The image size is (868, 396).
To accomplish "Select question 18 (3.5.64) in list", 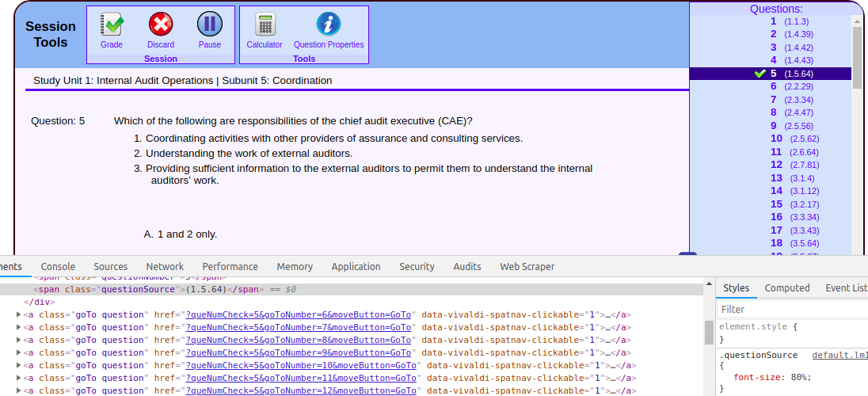I will (776, 243).
